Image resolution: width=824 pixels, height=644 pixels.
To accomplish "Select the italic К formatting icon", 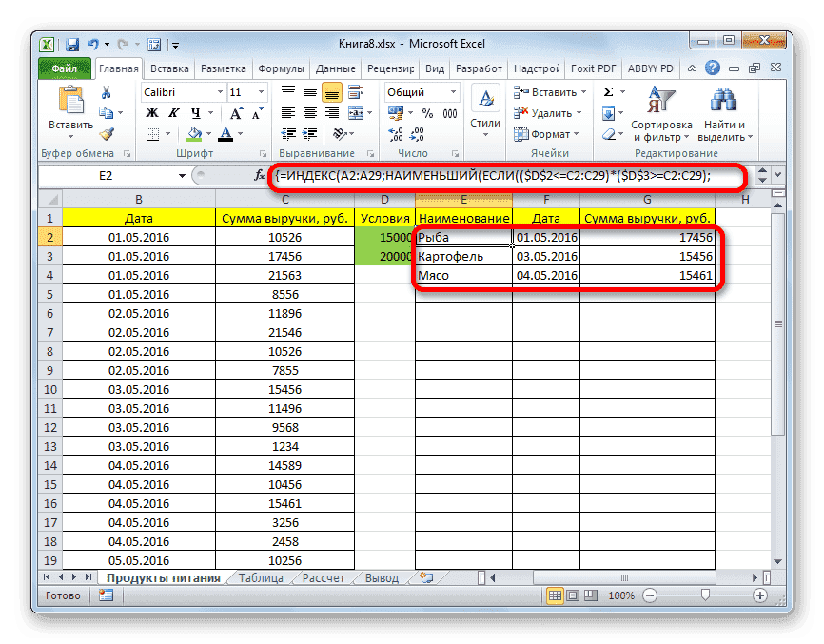I will (x=174, y=110).
